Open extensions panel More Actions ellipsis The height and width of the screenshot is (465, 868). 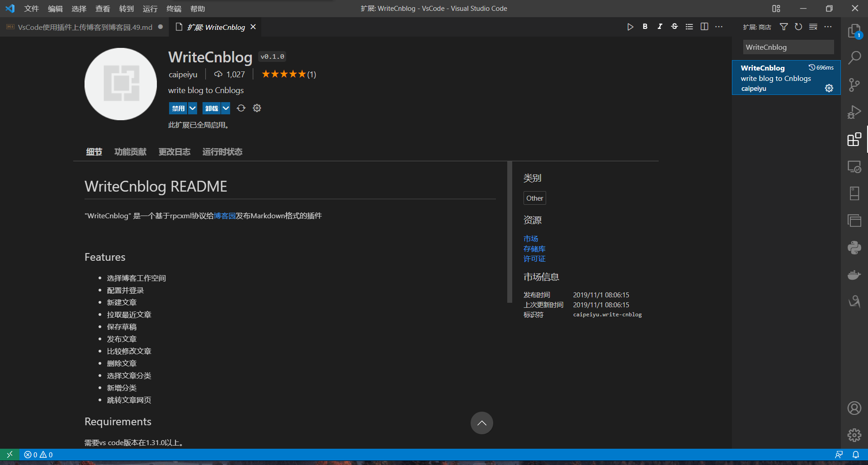point(828,27)
